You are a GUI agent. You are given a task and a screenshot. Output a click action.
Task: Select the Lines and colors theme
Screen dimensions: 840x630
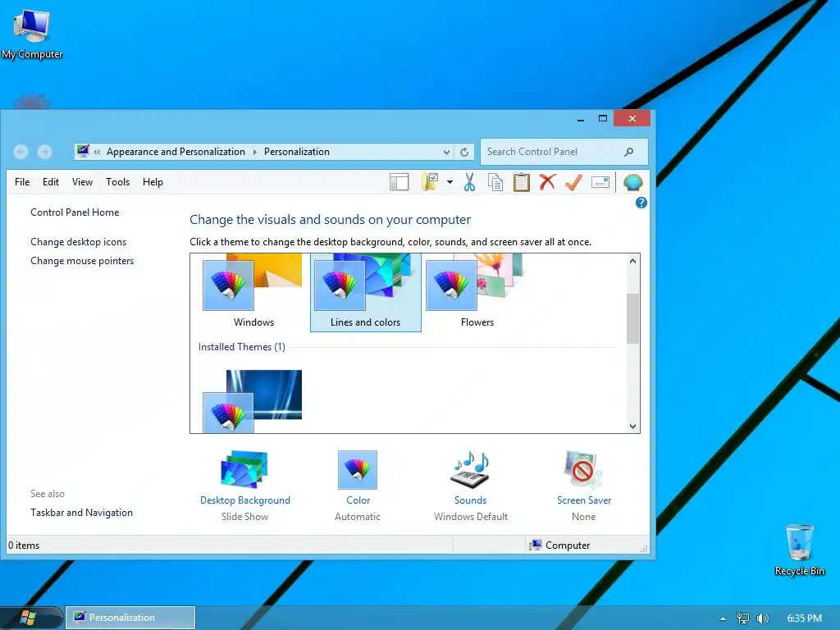[365, 293]
